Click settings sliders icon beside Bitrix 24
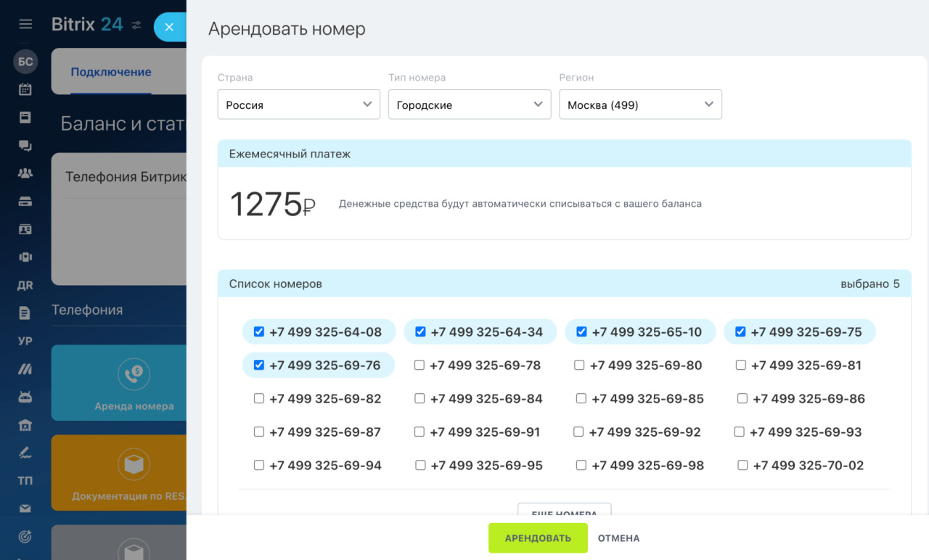 [x=136, y=25]
